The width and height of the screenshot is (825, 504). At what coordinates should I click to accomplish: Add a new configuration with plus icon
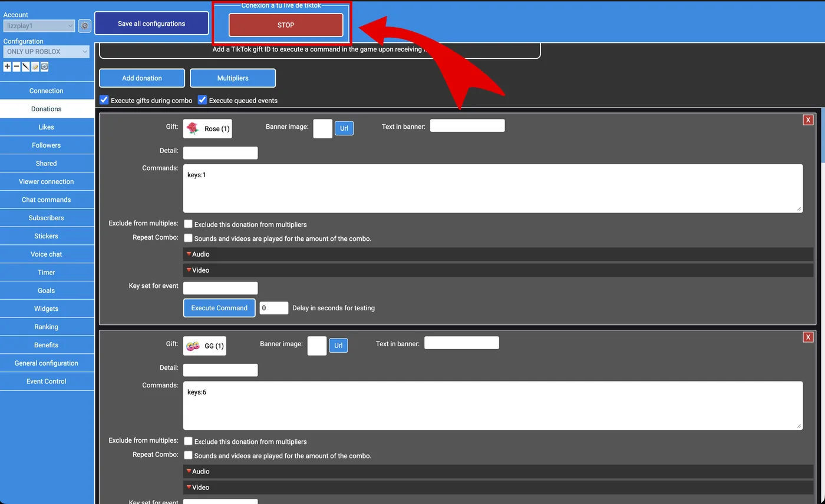7,67
